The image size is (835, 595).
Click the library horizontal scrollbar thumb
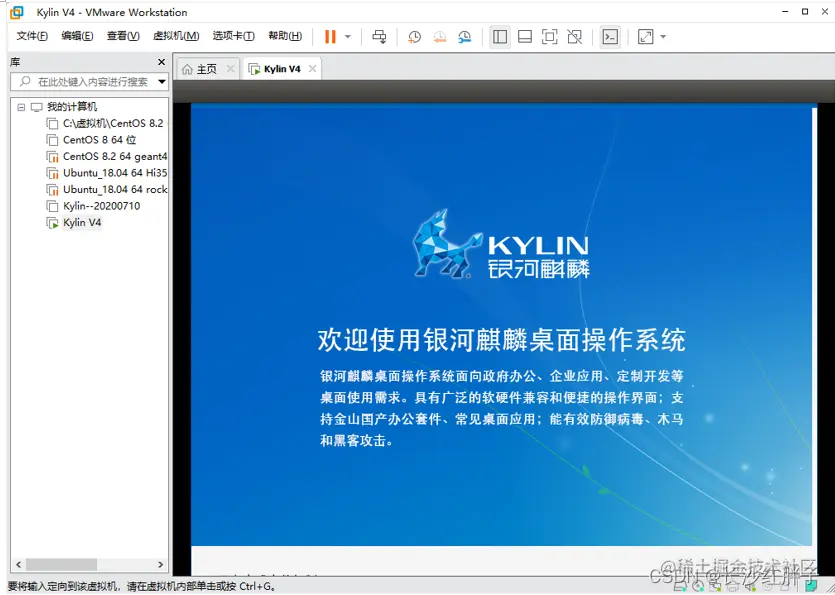61,564
